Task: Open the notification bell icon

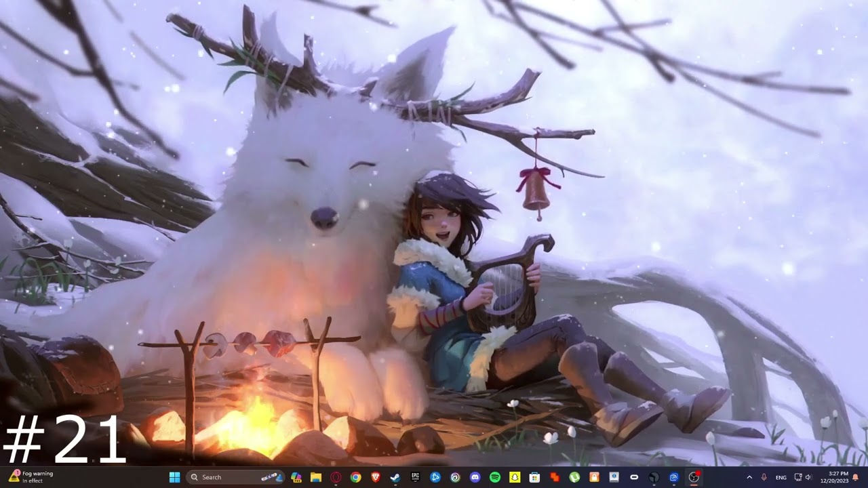Action: (855, 477)
